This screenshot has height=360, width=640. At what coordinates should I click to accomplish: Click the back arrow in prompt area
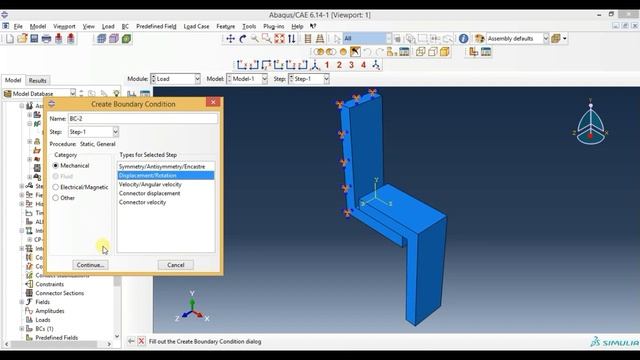pyautogui.click(x=131, y=341)
